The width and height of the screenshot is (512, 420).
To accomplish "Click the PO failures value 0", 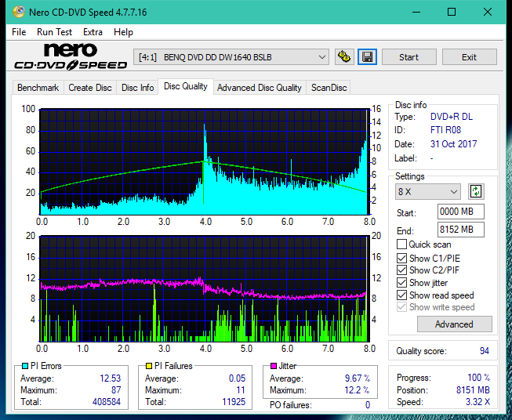I will (x=368, y=405).
